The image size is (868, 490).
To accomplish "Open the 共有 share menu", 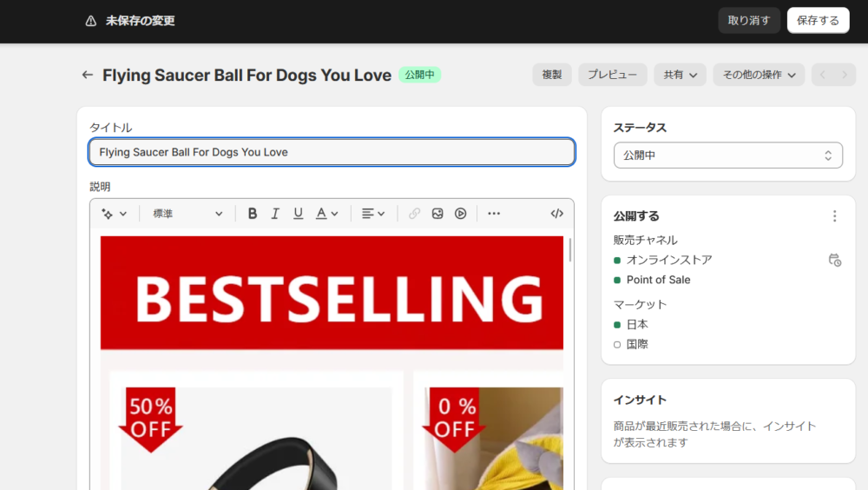I will (680, 75).
